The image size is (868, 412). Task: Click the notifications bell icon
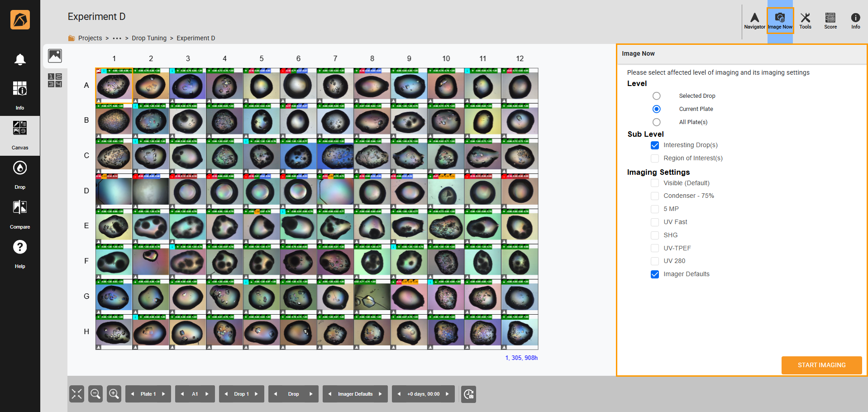pos(20,59)
